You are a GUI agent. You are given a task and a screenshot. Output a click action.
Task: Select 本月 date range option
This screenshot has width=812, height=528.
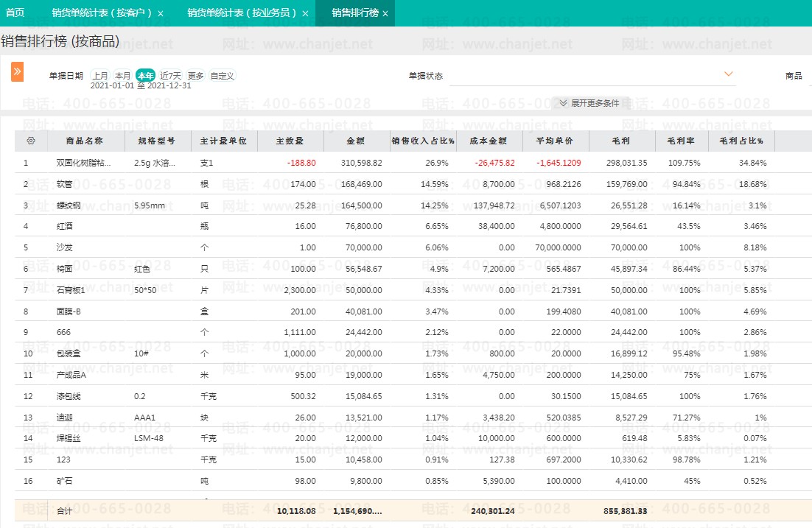pos(123,76)
